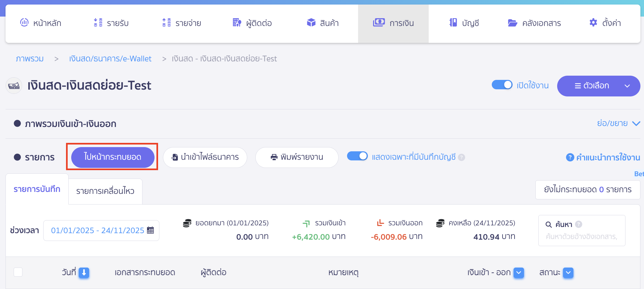Click ผู้ติดต่อ table column header
The width and height of the screenshot is (644, 289).
213,272
